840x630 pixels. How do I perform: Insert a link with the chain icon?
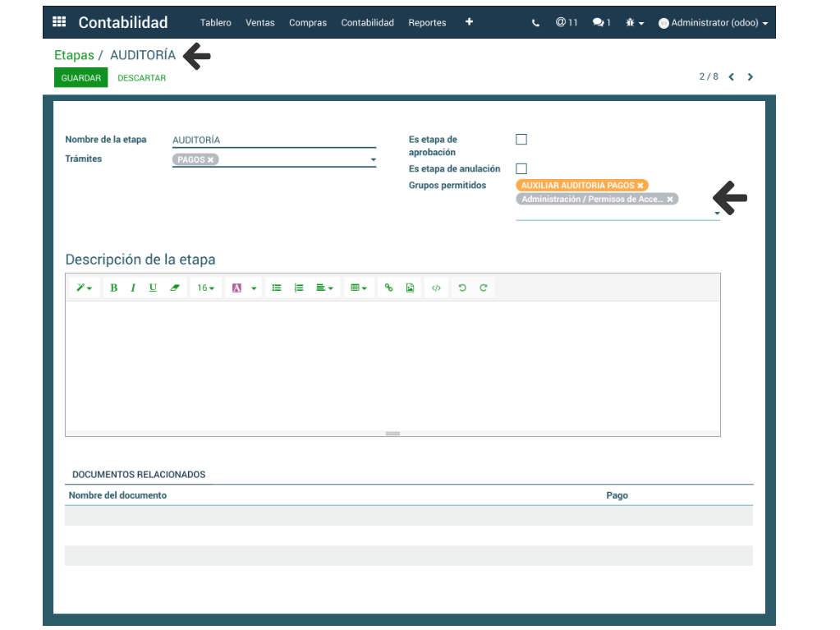point(389,288)
